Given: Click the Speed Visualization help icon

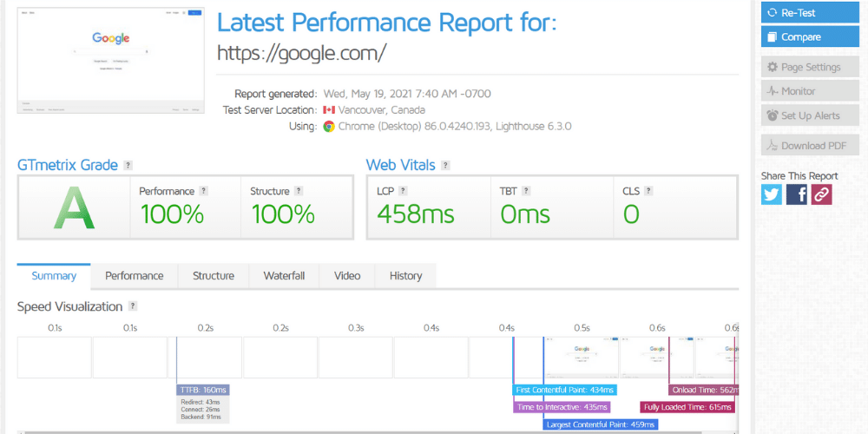Looking at the screenshot, I should tap(133, 306).
